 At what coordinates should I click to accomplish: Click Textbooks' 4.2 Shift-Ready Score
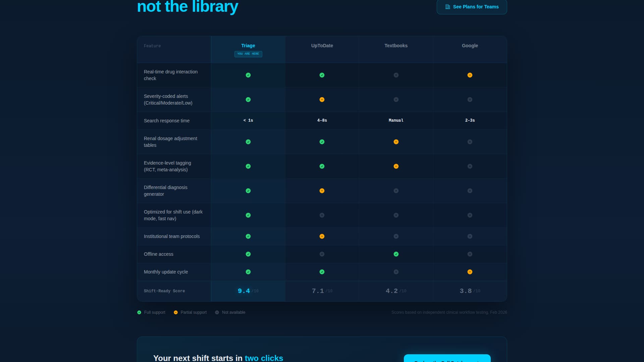(396, 291)
